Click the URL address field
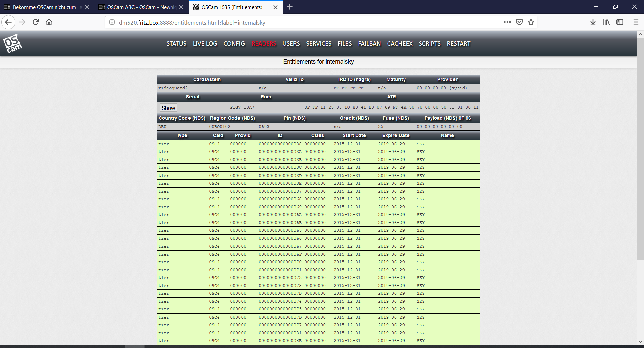The height and width of the screenshot is (348, 644). [302, 23]
